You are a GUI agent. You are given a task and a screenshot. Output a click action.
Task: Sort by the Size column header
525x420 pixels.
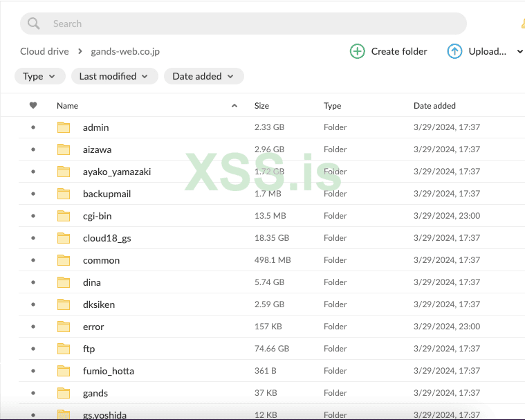[x=261, y=106]
